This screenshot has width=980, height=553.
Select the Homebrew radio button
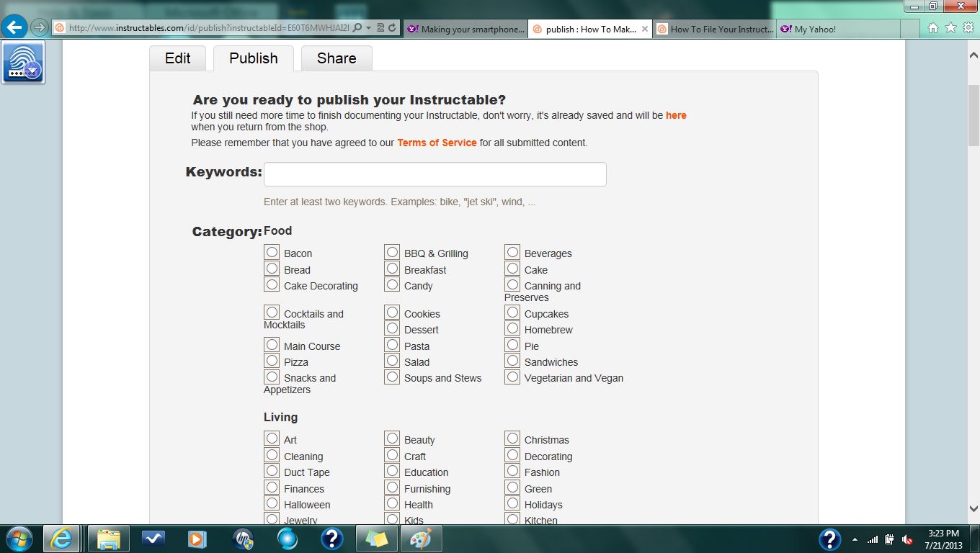[x=512, y=328]
